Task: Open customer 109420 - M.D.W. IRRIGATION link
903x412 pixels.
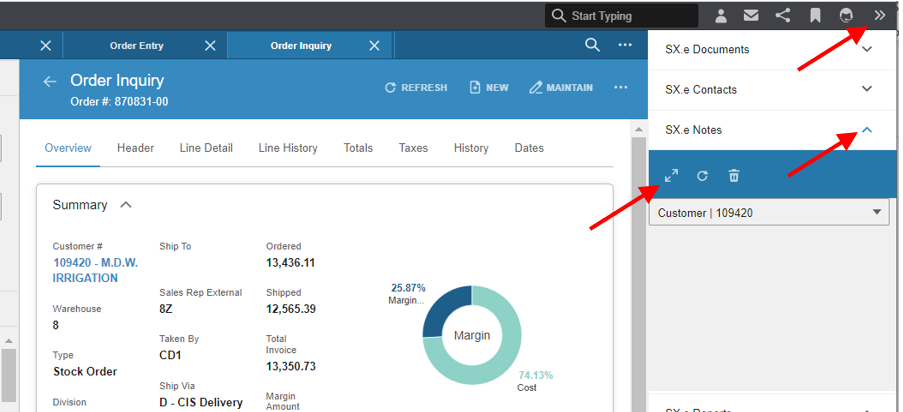Action: (x=96, y=270)
